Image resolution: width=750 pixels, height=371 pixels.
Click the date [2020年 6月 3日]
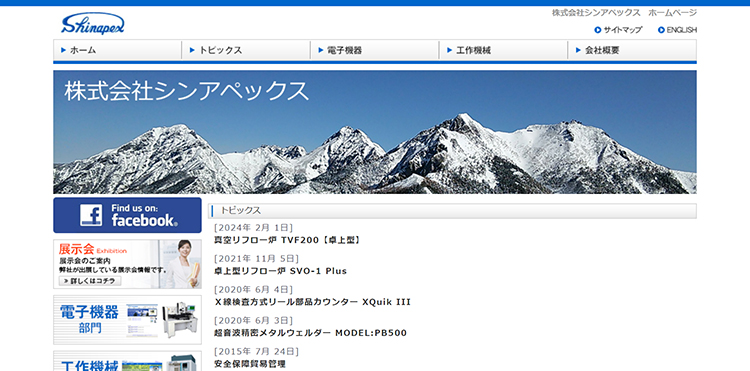(254, 320)
